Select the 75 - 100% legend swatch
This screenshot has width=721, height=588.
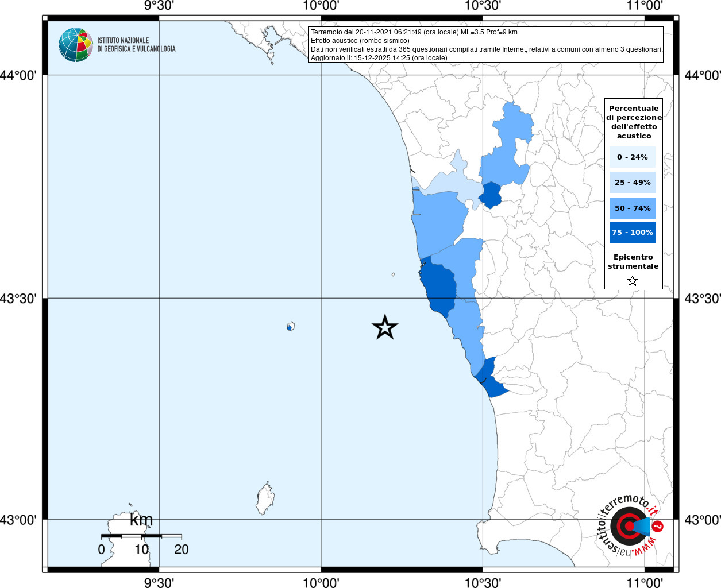(633, 233)
